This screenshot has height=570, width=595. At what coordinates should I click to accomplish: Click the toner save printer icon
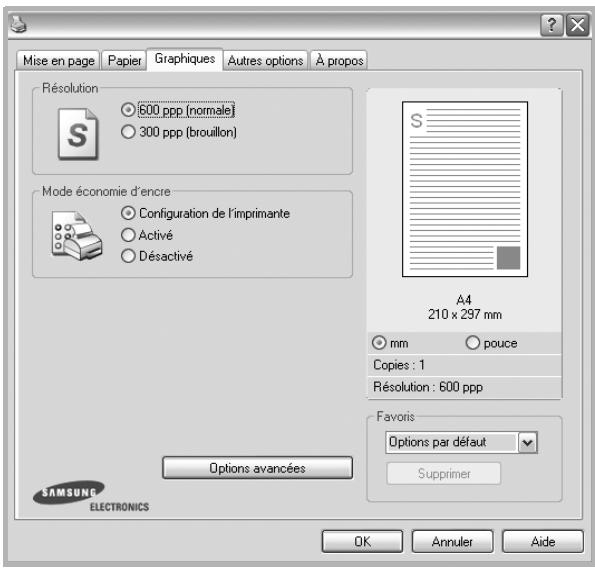(x=77, y=235)
